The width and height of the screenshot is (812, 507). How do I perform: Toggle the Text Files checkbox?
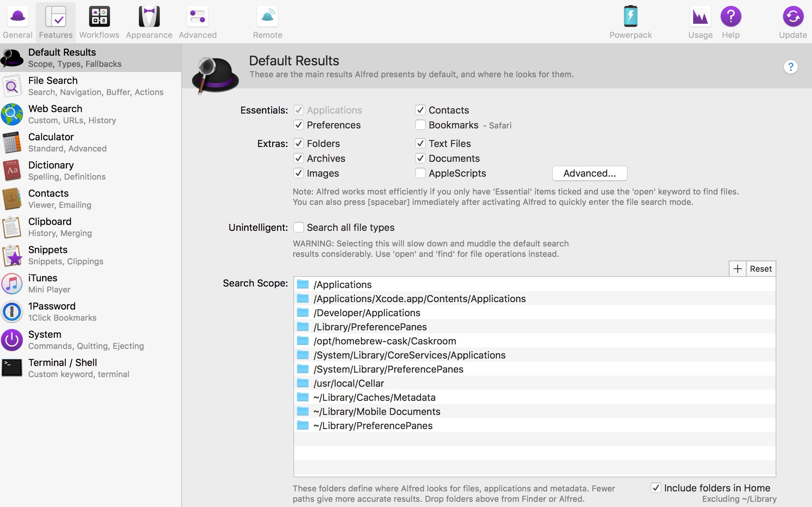pos(420,143)
